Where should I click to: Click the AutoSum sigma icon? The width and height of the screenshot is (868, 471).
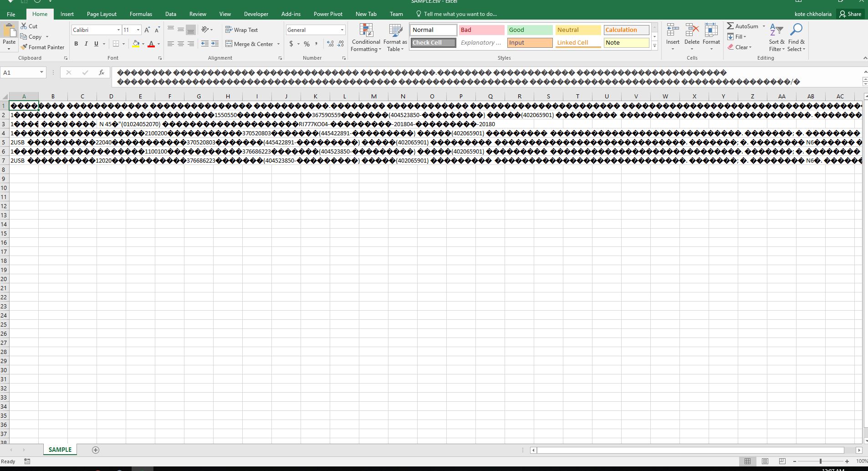coord(730,26)
